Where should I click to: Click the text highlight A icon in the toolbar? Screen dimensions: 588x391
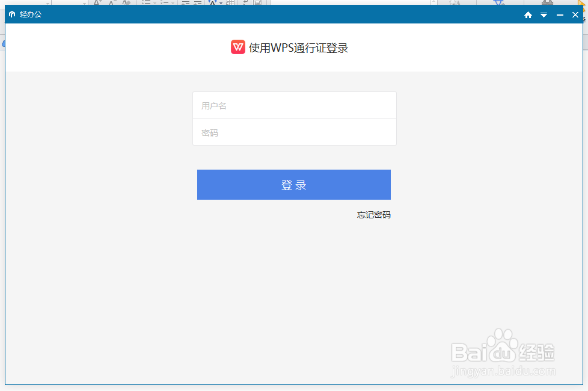212,2
